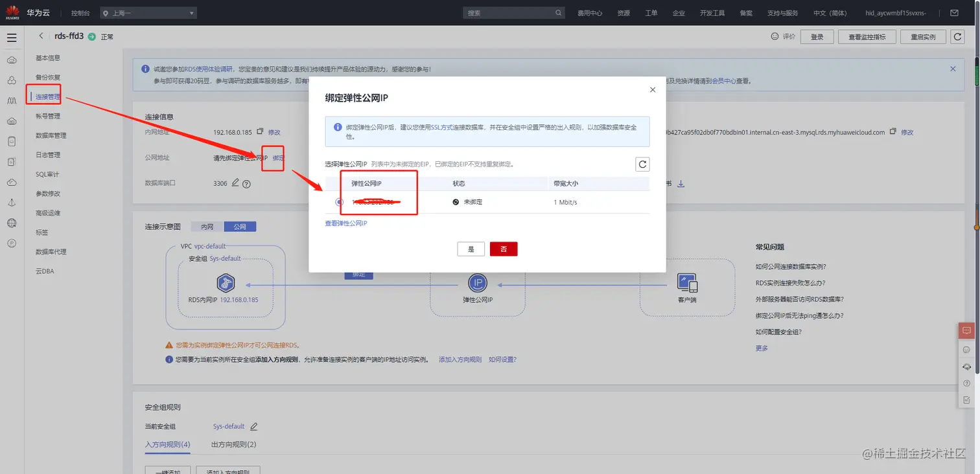Switch connection diagram to 内网 view
Viewport: 980px width, 474px height.
coord(207,226)
